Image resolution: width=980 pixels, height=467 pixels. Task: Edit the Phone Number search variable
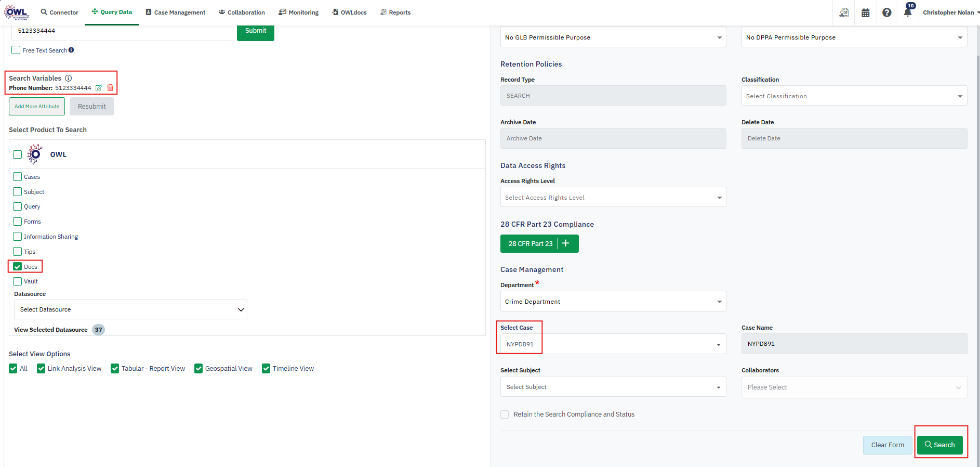(x=99, y=88)
